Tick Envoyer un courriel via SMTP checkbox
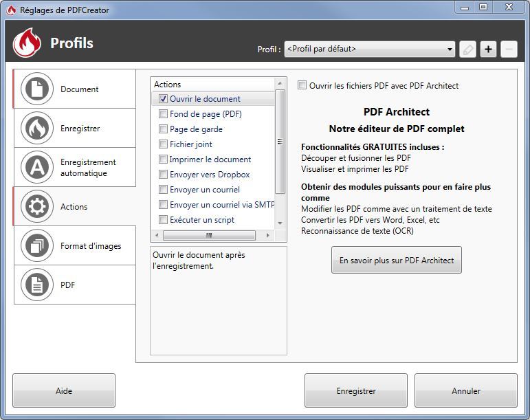The height and width of the screenshot is (420, 530). (x=163, y=204)
